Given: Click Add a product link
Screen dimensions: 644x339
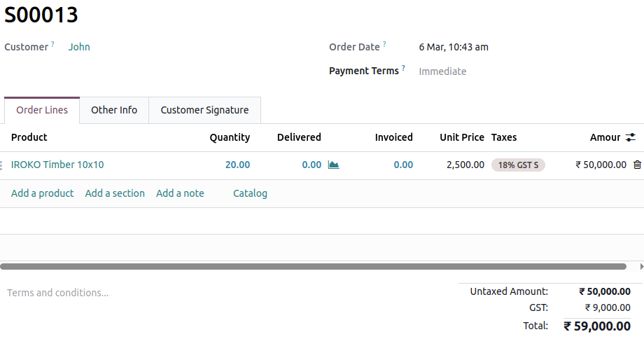Looking at the screenshot, I should click(x=42, y=193).
